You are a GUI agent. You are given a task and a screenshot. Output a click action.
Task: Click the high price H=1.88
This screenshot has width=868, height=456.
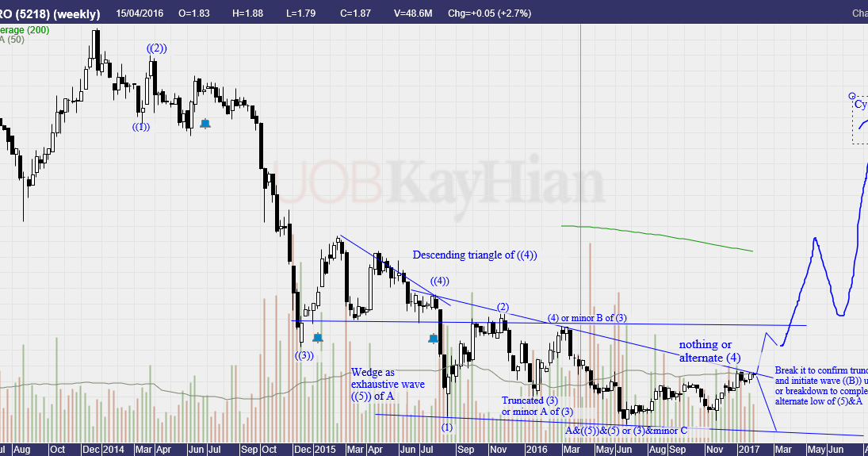247,13
